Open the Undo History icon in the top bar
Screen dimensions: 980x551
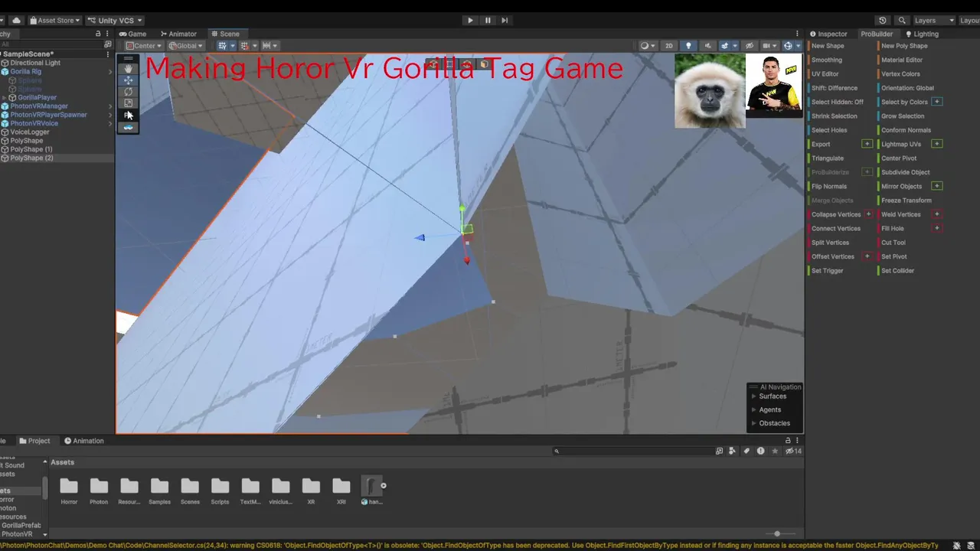[x=883, y=21]
